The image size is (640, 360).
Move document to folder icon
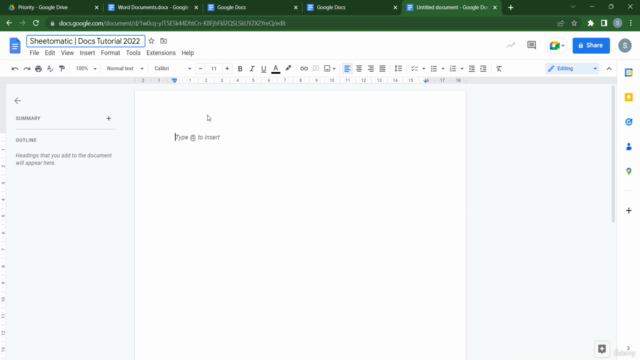(x=164, y=41)
